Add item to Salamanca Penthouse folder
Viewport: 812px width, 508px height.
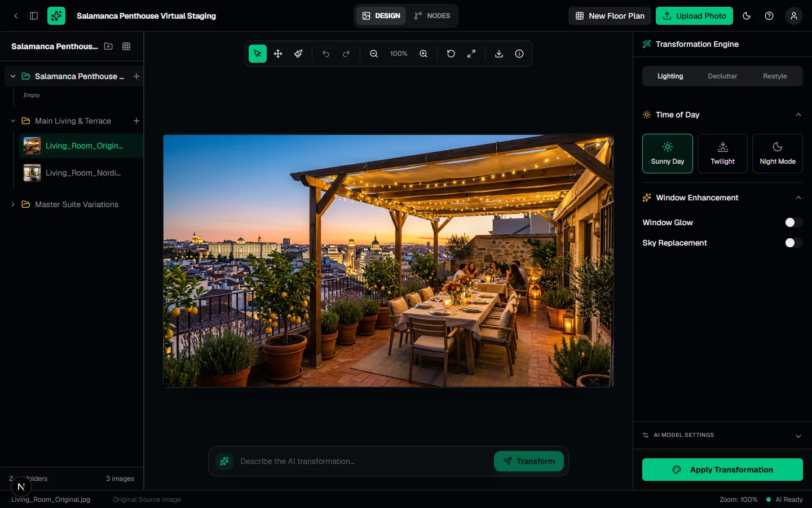click(136, 76)
